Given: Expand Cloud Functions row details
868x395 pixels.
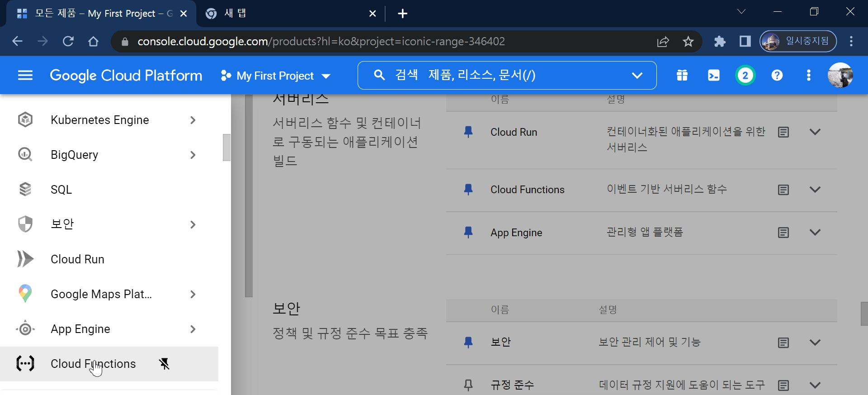Looking at the screenshot, I should coord(815,190).
